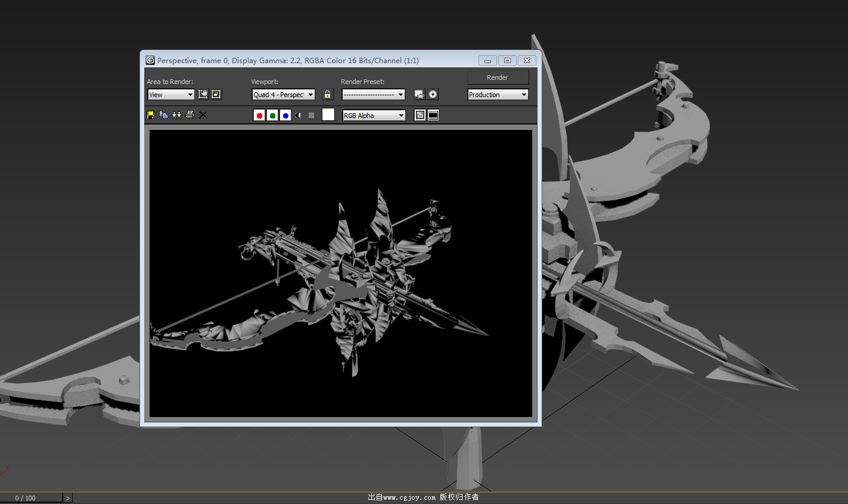Click the render window title bar text

coord(288,60)
